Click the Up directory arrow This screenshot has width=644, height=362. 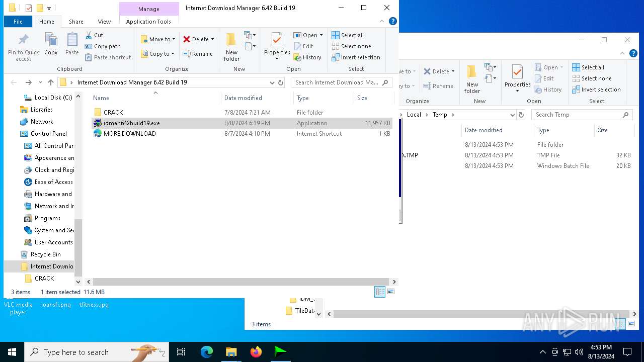pyautogui.click(x=51, y=82)
